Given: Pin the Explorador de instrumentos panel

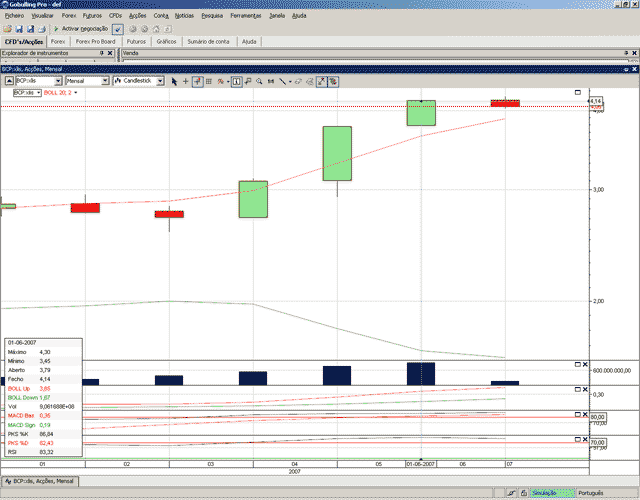Looking at the screenshot, I should point(102,53).
